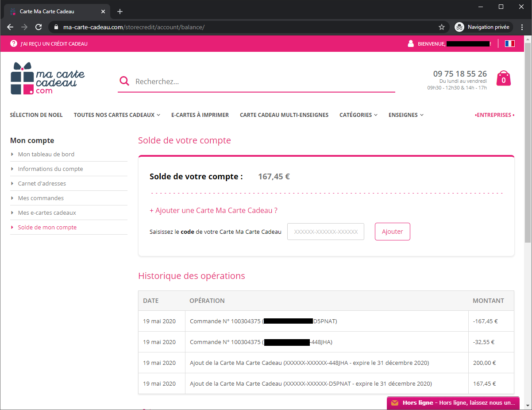532x410 pixels.
Task: Click phone number 09 75 18 55 26
Action: coord(460,74)
